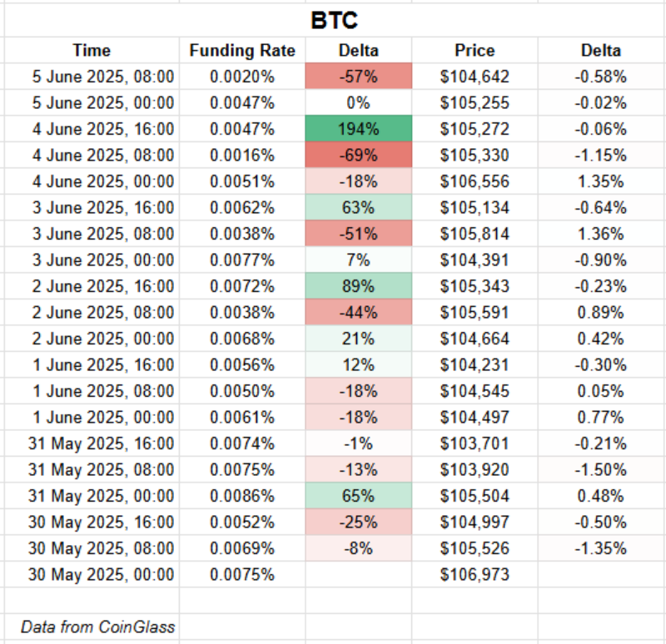Click the $106,973 price cell
Viewport: 666px width, 644px height.
475,574
